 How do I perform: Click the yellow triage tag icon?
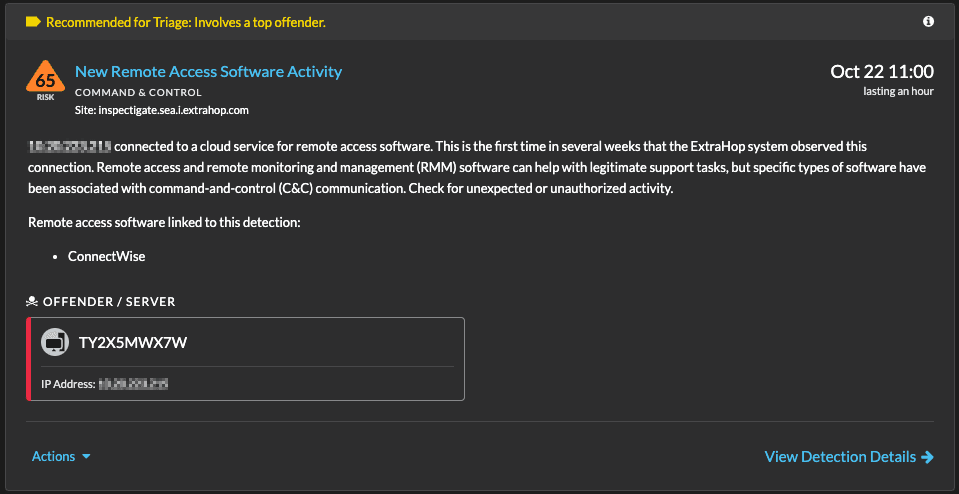point(33,21)
